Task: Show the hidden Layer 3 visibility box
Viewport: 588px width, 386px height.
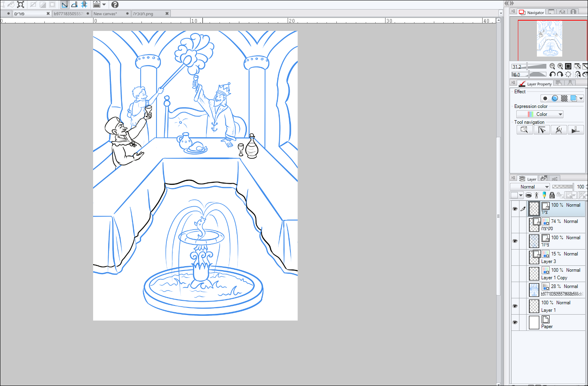Action: [515, 257]
